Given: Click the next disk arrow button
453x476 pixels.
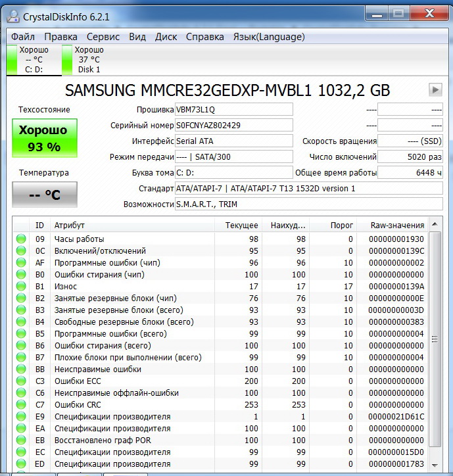Looking at the screenshot, I should (435, 89).
